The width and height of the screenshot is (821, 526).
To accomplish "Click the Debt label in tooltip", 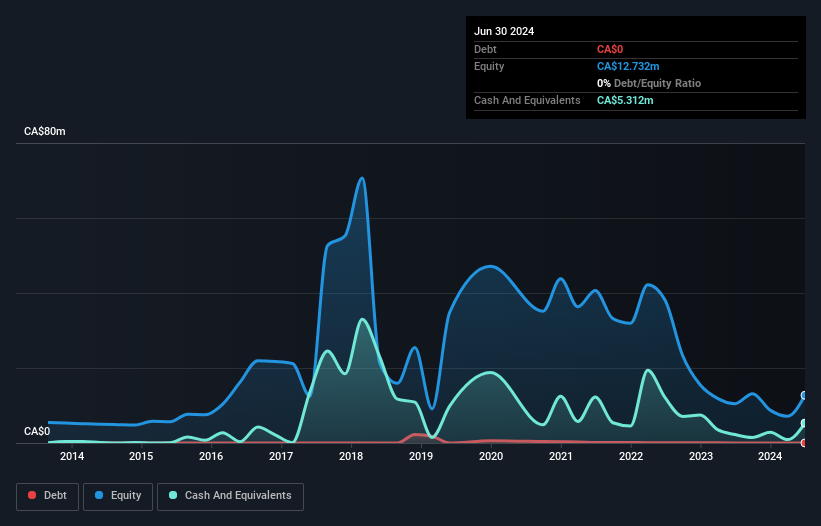I will point(485,49).
